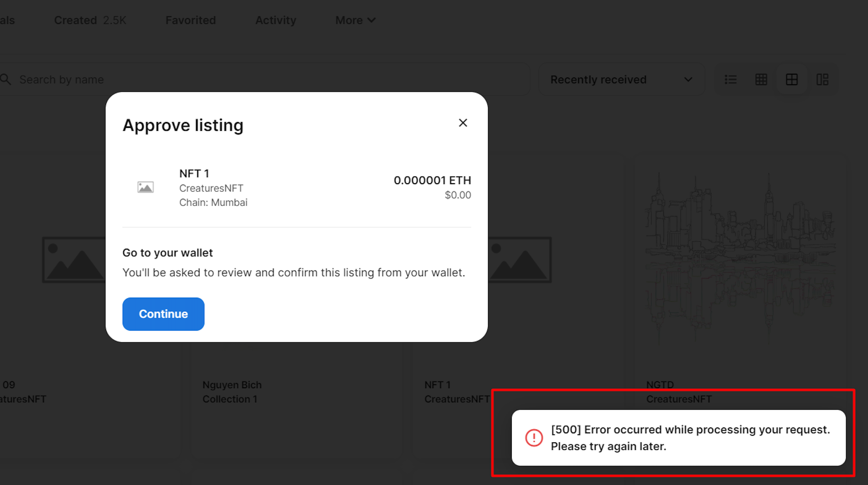Switch to the Favorited tab

pyautogui.click(x=190, y=20)
